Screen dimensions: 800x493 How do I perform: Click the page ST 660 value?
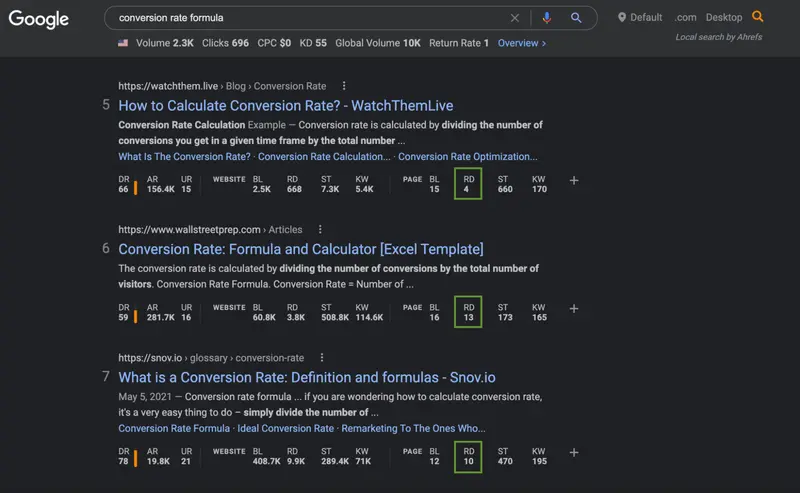tap(505, 189)
